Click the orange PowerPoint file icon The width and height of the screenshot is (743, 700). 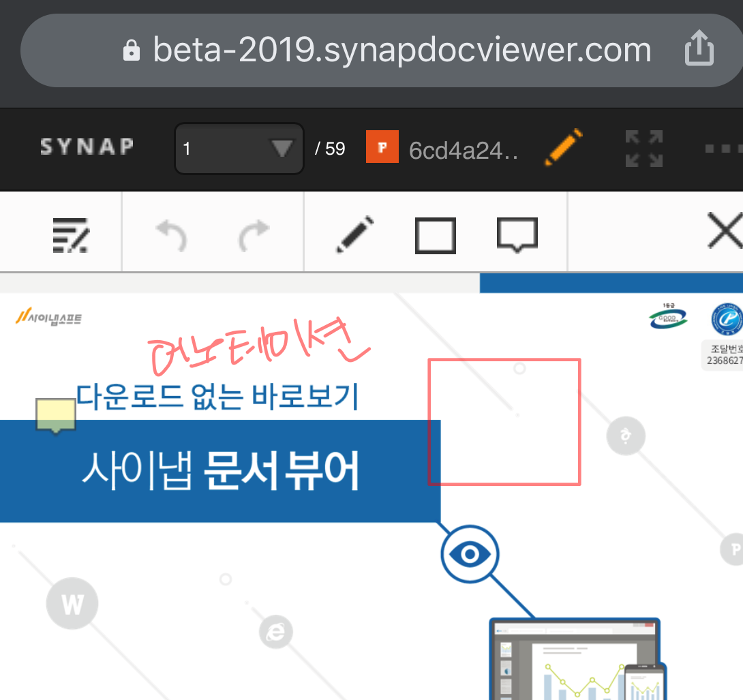[x=382, y=147]
